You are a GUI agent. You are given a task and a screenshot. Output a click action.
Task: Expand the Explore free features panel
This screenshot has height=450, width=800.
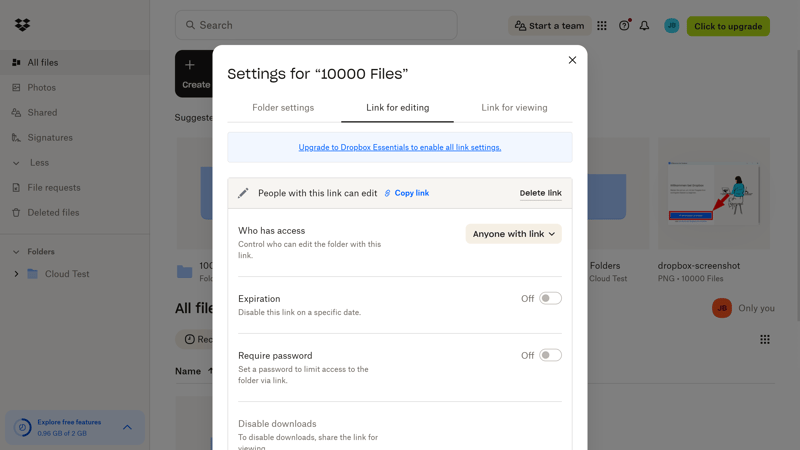pos(127,428)
